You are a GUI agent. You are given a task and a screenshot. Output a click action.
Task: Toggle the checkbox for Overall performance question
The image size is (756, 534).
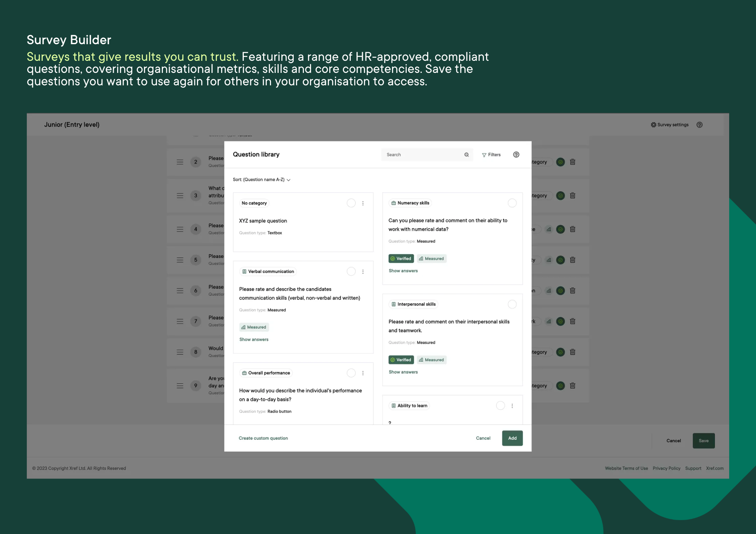[351, 373]
